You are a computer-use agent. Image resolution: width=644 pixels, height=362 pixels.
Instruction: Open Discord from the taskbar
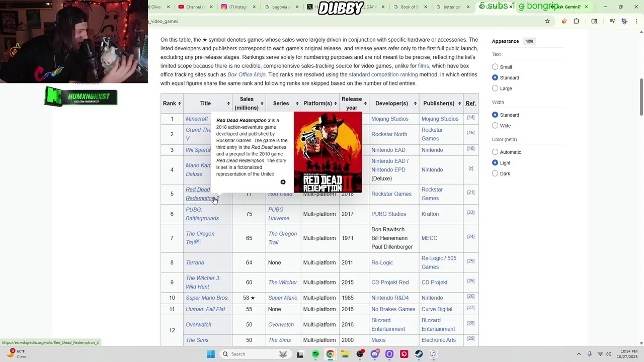374,354
